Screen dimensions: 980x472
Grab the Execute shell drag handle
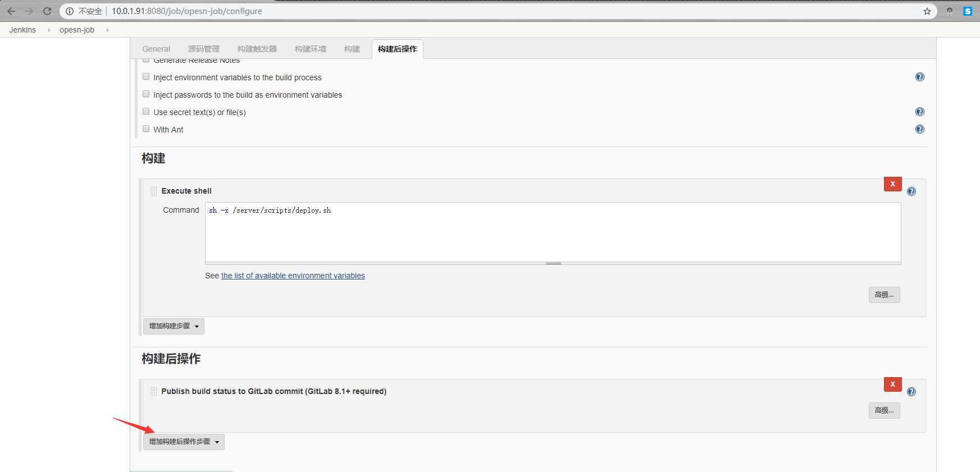[x=154, y=191]
